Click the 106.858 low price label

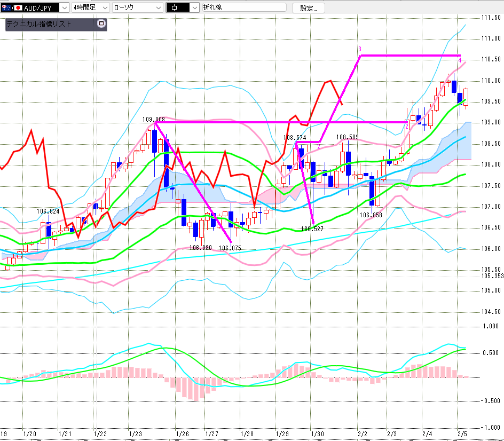pos(370,215)
